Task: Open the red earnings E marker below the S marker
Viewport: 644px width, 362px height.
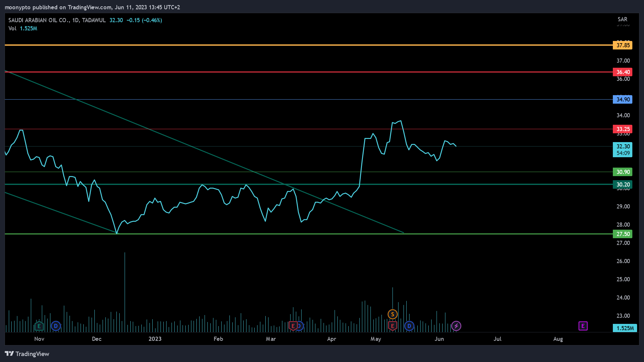Action: click(x=393, y=326)
